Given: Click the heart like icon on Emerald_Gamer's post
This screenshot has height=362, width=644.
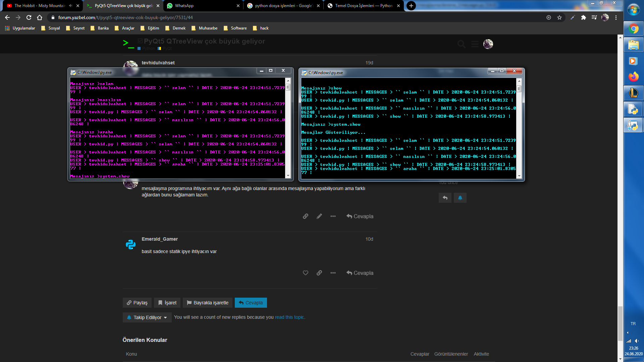Looking at the screenshot, I should (x=305, y=273).
